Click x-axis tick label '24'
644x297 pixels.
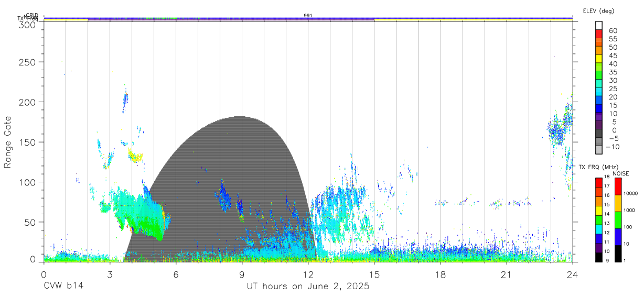click(572, 274)
